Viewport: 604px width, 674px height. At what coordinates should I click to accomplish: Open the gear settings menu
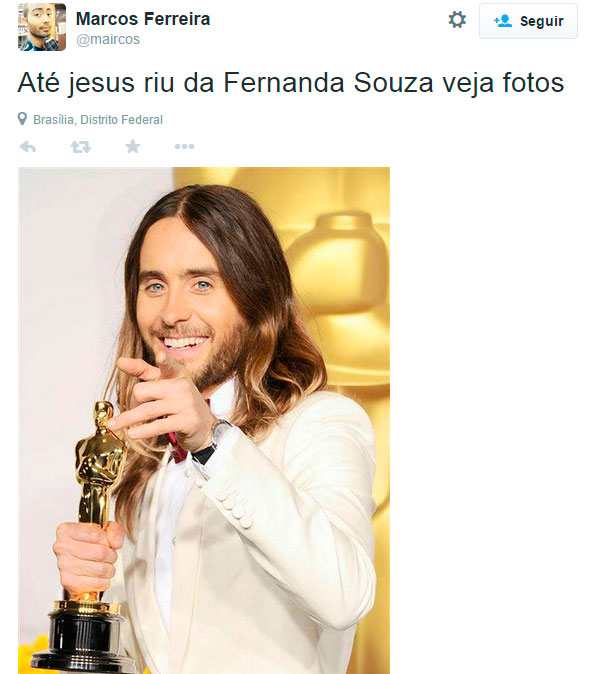point(457,20)
